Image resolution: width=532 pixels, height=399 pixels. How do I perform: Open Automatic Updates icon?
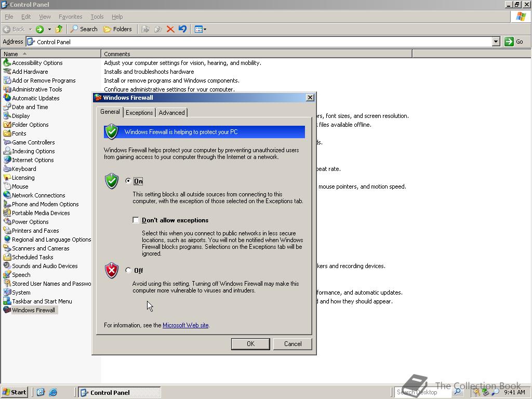(x=7, y=98)
